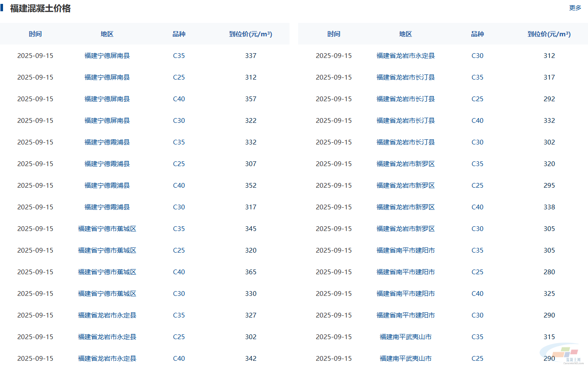Open 福建省龙岩市新罗区 link in the 295 row
588x369 pixels.
(405, 186)
